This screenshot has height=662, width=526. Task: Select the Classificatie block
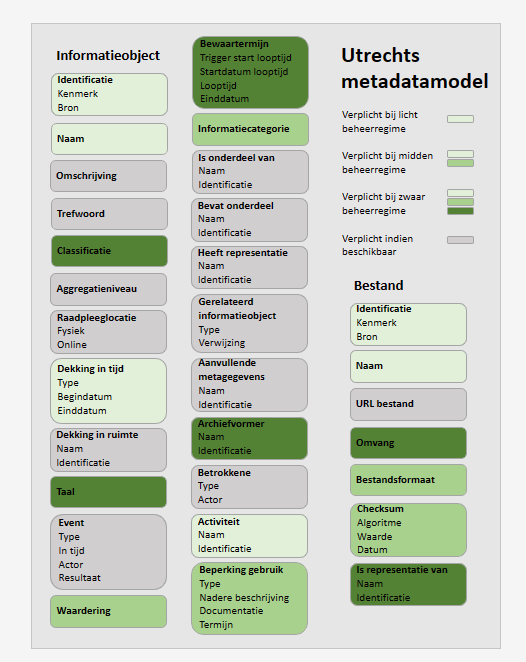109,251
